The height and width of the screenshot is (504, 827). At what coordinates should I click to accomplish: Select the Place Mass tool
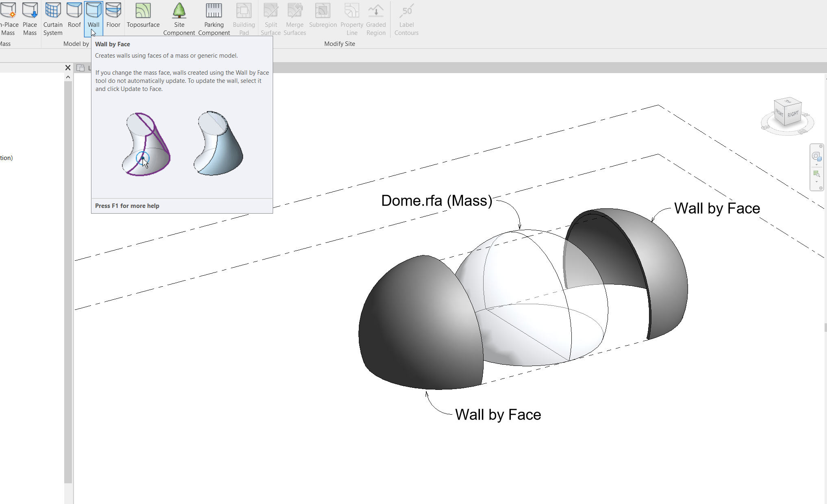tap(30, 18)
